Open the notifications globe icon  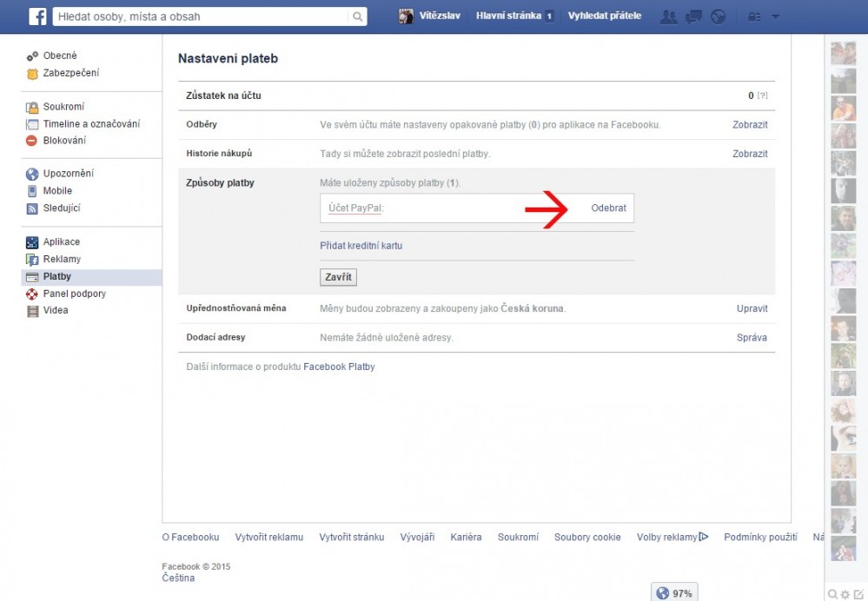[x=718, y=17]
